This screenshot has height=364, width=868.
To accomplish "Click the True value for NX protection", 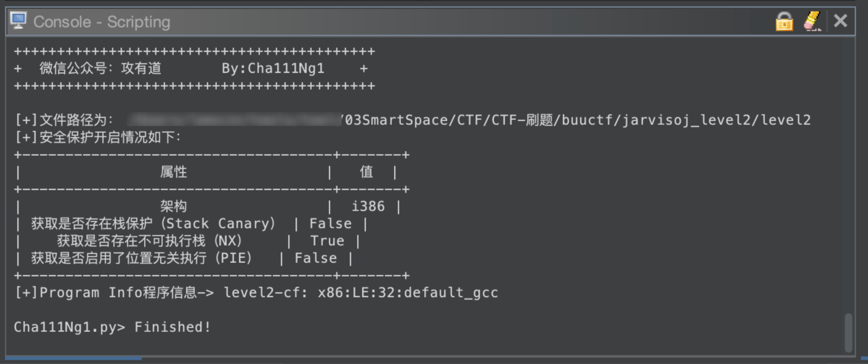I will click(327, 241).
